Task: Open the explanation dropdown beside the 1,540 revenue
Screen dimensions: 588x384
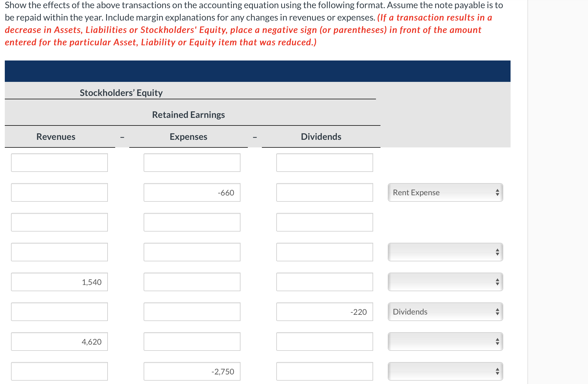Action: (445, 282)
